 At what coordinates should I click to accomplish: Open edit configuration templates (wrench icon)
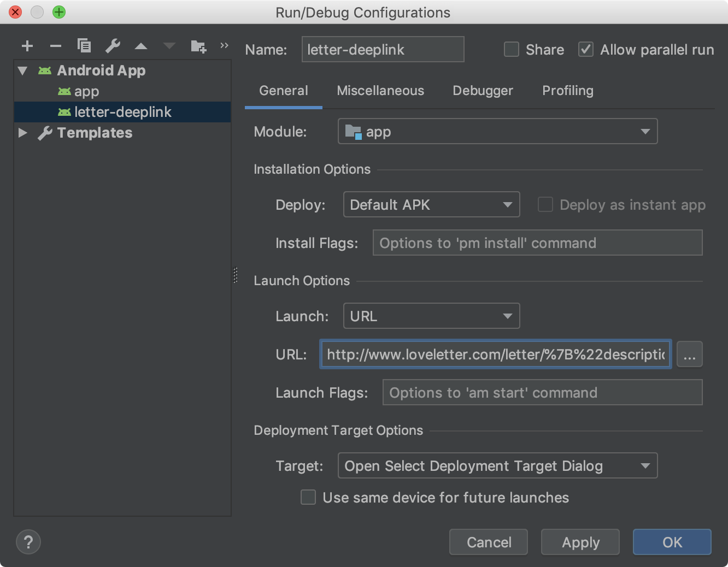(x=113, y=46)
